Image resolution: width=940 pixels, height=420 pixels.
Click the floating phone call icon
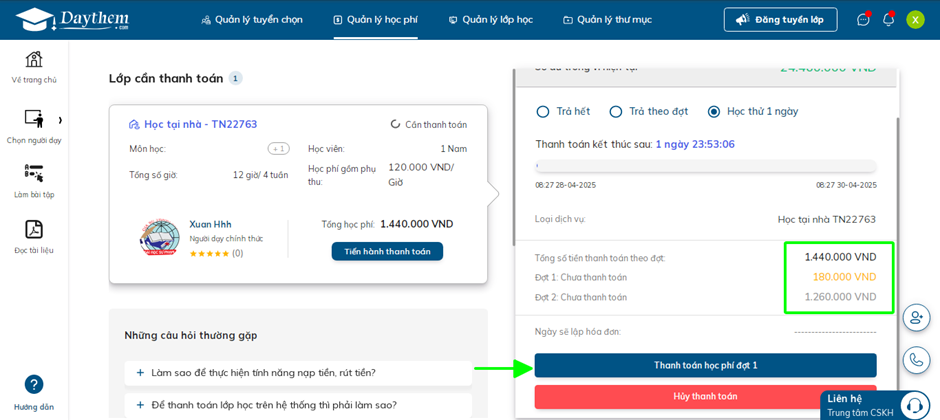pyautogui.click(x=916, y=359)
